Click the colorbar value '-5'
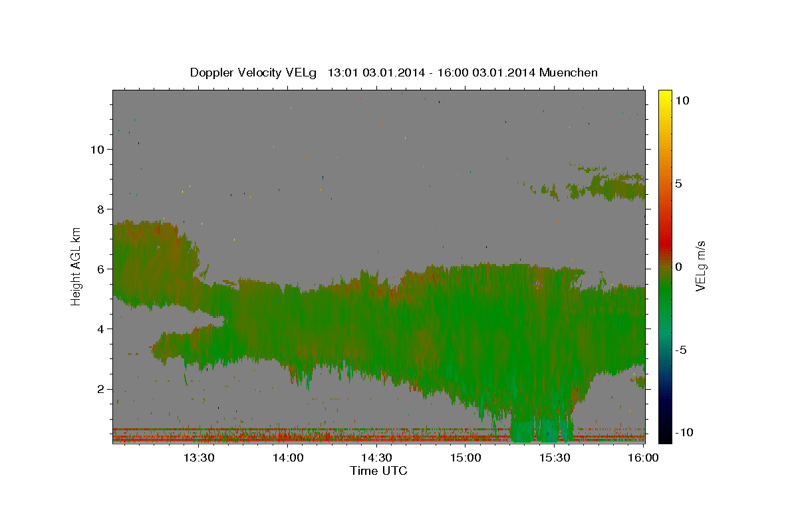798x532 pixels. [x=682, y=350]
